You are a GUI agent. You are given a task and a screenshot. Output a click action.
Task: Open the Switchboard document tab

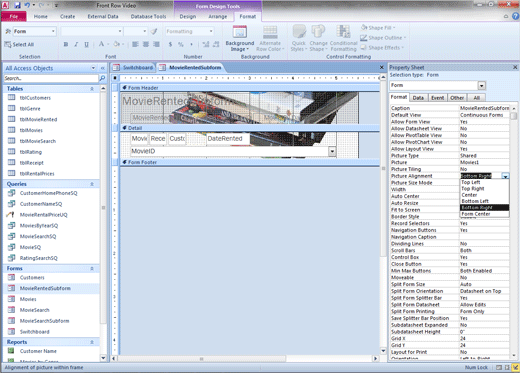pos(133,68)
